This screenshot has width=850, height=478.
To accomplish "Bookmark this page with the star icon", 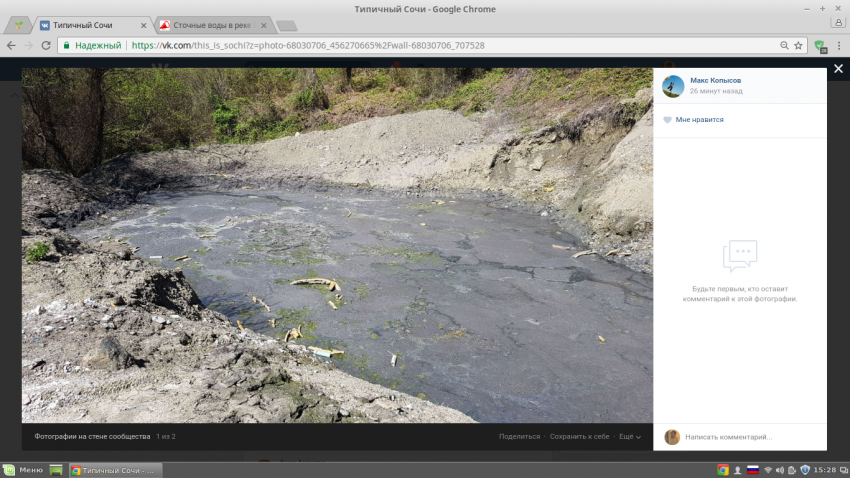I will [799, 45].
